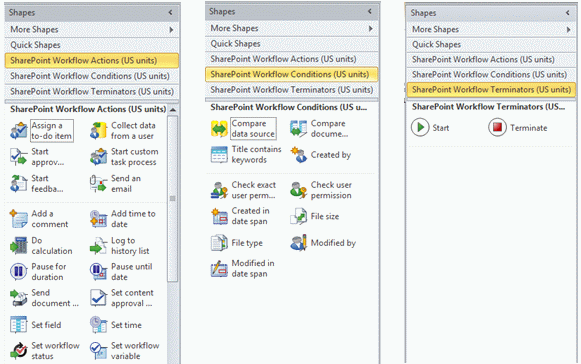The width and height of the screenshot is (581, 364).
Task: Click the red Terminate shape icon
Action: (497, 128)
